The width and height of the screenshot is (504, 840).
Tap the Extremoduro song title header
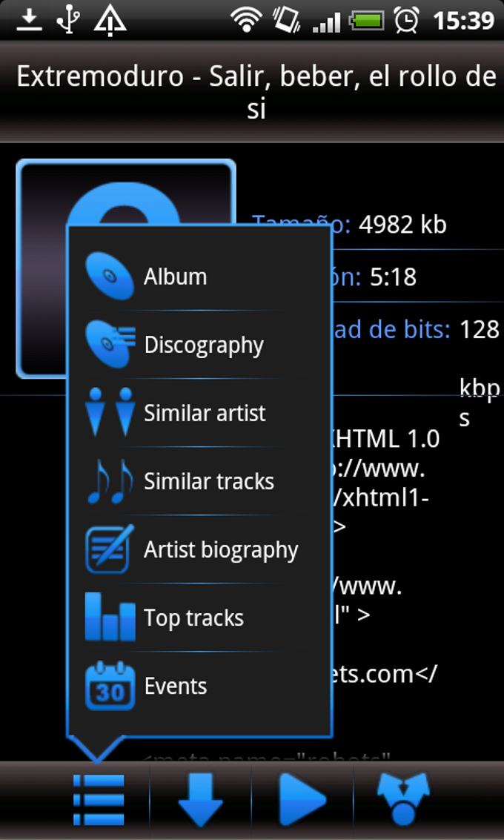pos(256,93)
